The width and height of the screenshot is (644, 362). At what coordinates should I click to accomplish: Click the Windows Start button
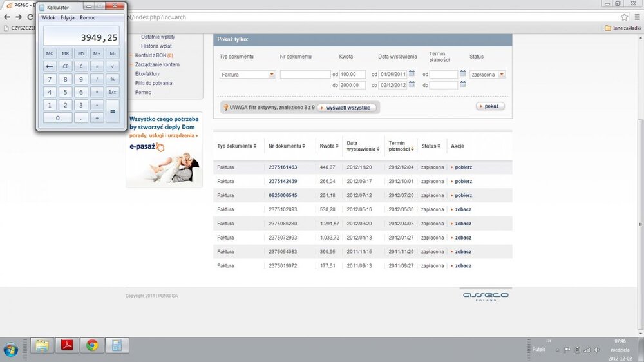tap(11, 347)
